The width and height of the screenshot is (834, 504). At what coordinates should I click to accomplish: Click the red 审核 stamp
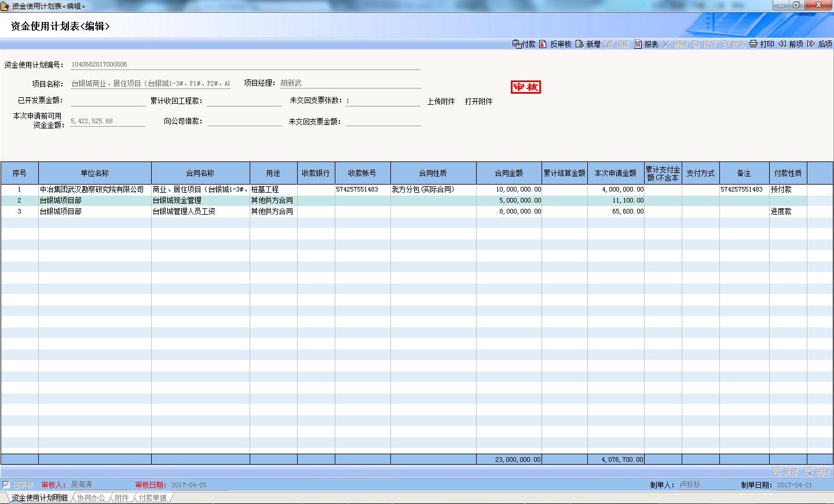(525, 87)
